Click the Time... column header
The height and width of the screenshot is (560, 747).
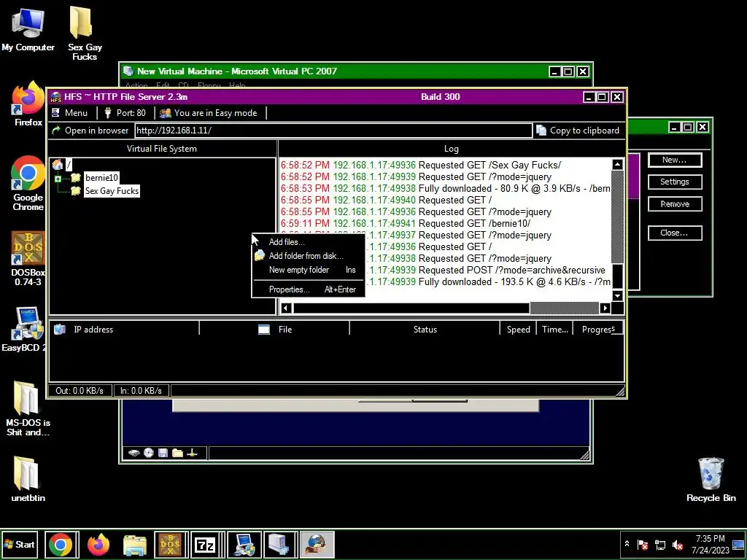[x=555, y=329]
